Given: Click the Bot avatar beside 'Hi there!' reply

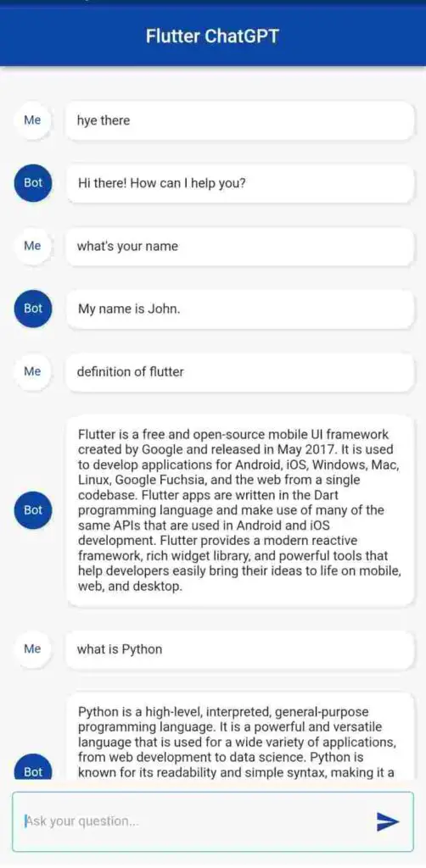Looking at the screenshot, I should [33, 183].
